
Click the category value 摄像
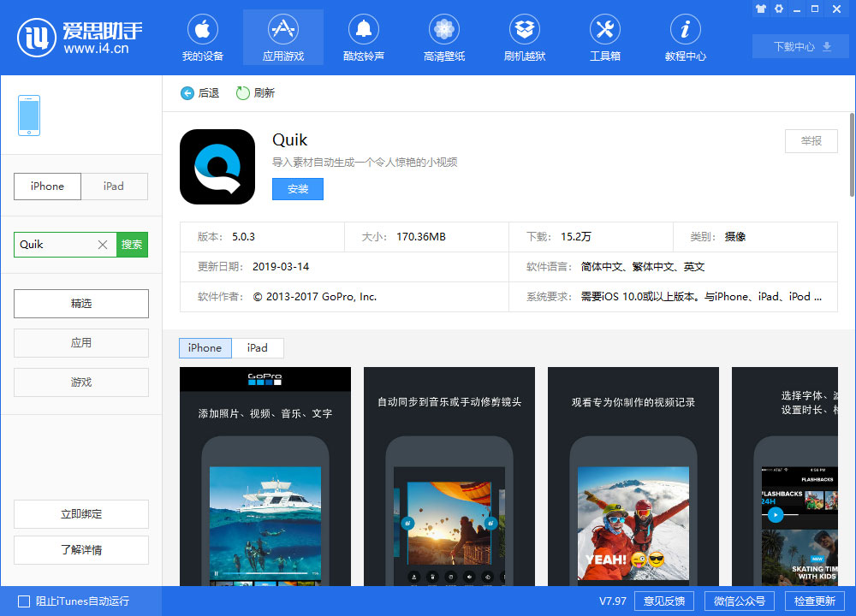[735, 237]
